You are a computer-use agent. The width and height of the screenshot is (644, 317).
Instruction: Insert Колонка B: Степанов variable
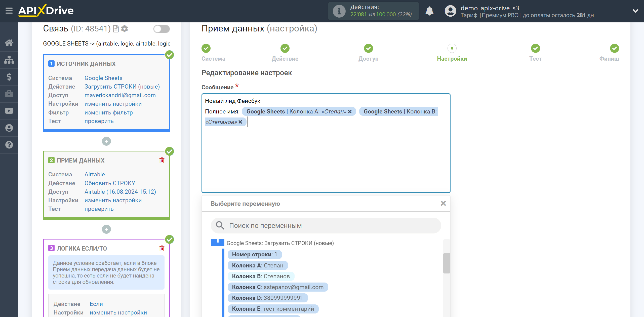[x=261, y=276]
